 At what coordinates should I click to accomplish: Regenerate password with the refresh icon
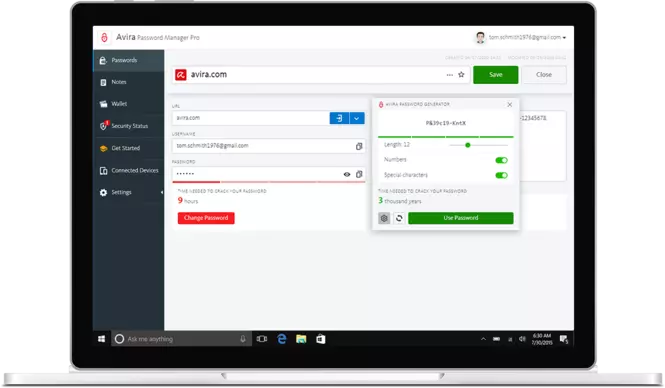[x=399, y=218]
